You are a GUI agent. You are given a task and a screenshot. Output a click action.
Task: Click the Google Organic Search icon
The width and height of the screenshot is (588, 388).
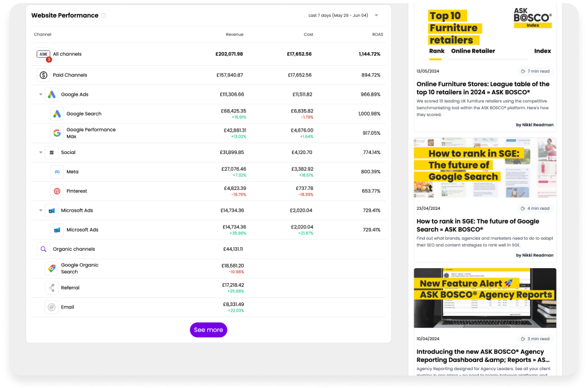51,268
